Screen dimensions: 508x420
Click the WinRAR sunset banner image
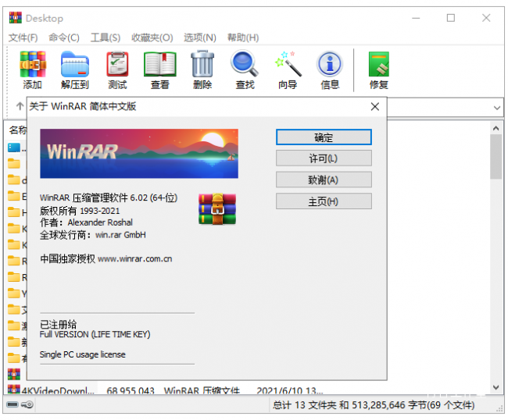[x=139, y=153]
